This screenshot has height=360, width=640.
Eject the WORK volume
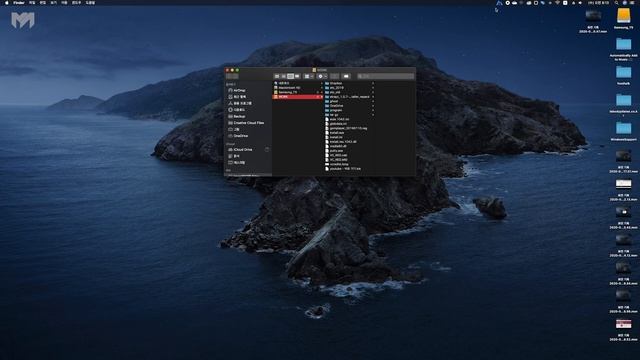(x=318, y=97)
